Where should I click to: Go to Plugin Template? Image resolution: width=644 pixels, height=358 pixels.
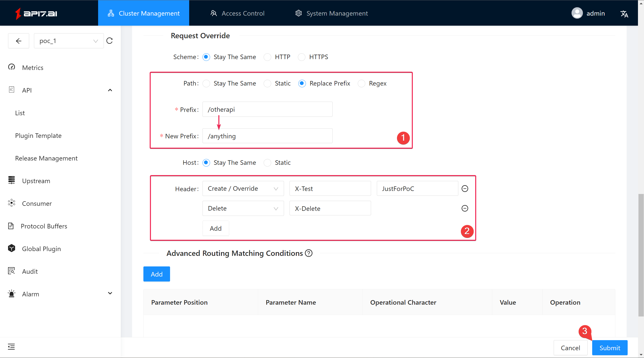(38, 136)
